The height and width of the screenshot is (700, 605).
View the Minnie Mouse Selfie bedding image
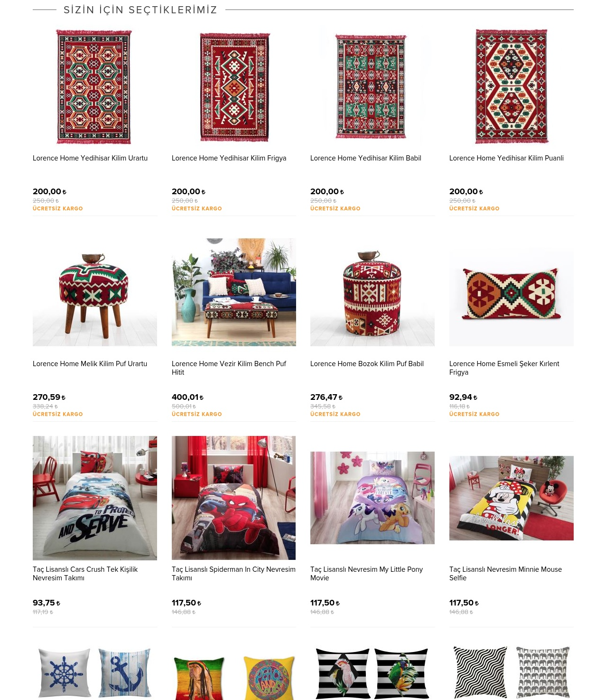(x=512, y=498)
